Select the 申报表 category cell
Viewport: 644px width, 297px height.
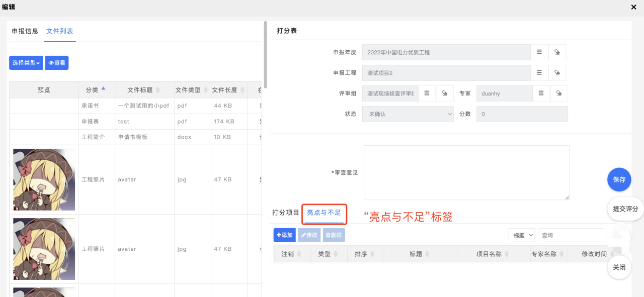click(x=97, y=122)
